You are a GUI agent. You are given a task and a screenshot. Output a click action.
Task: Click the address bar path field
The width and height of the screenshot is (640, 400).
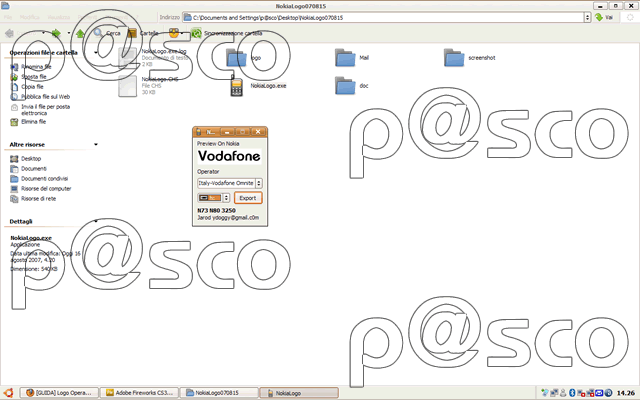(x=384, y=18)
